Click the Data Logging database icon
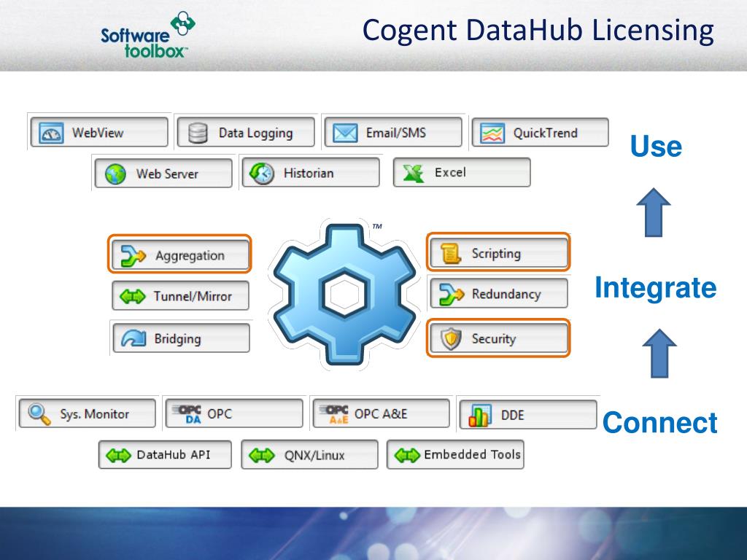The height and width of the screenshot is (560, 747). pyautogui.click(x=197, y=133)
